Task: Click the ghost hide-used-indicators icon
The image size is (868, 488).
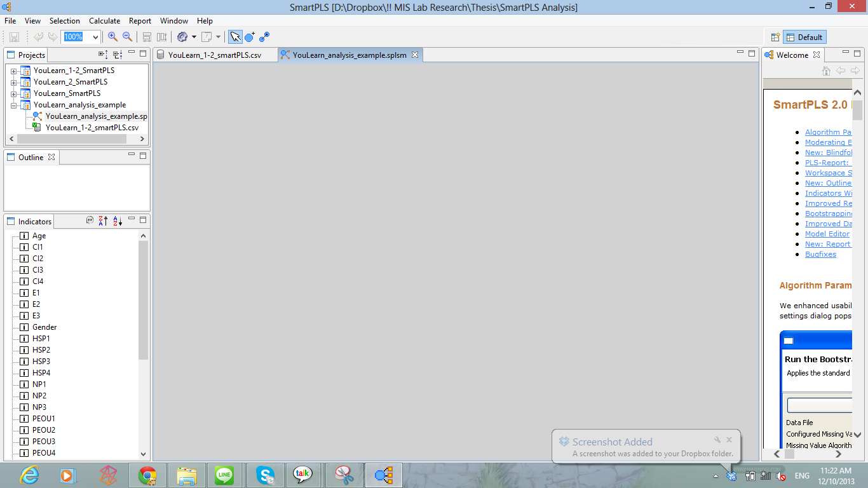Action: pos(90,220)
